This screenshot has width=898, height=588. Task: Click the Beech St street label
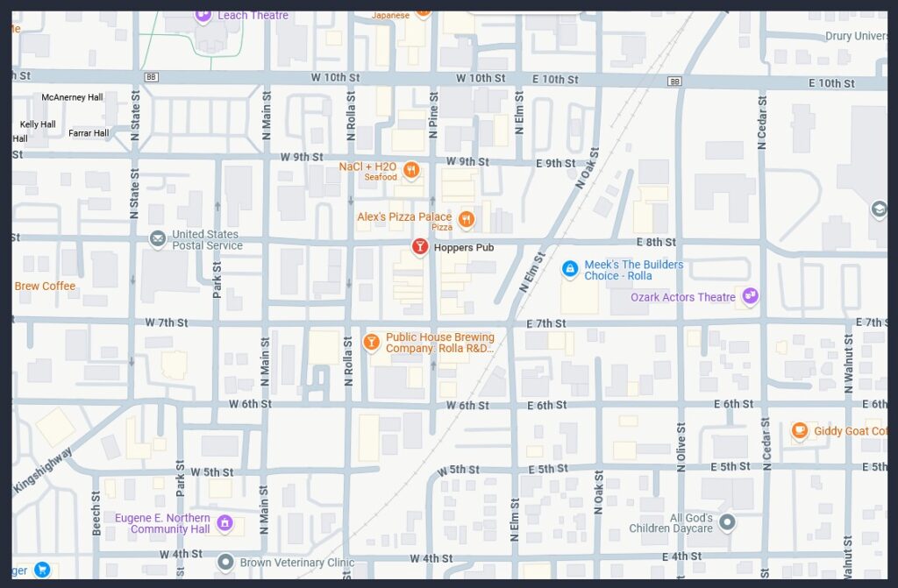(x=96, y=513)
